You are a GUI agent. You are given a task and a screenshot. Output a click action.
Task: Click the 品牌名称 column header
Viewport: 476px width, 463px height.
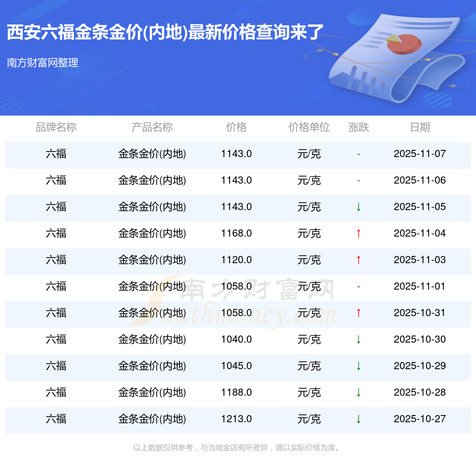coord(56,127)
